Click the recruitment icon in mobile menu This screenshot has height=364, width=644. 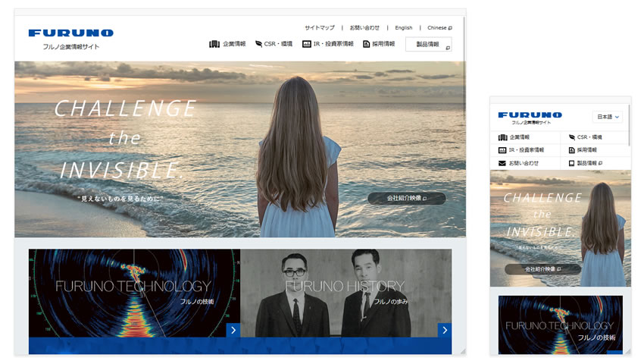[571, 150]
